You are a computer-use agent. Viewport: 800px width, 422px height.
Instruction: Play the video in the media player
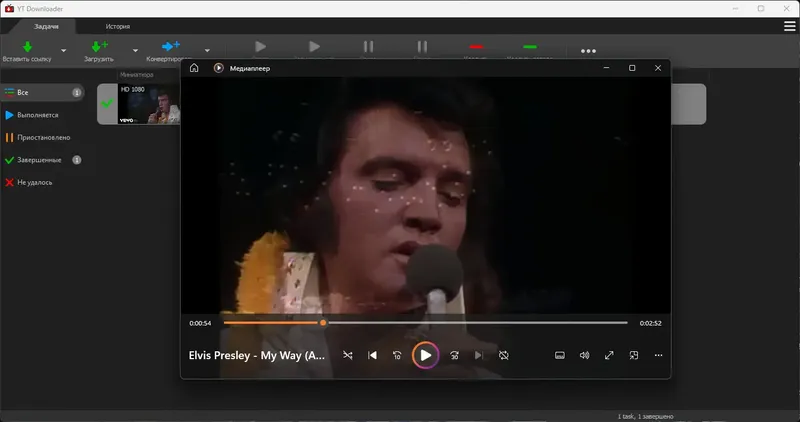pos(425,355)
